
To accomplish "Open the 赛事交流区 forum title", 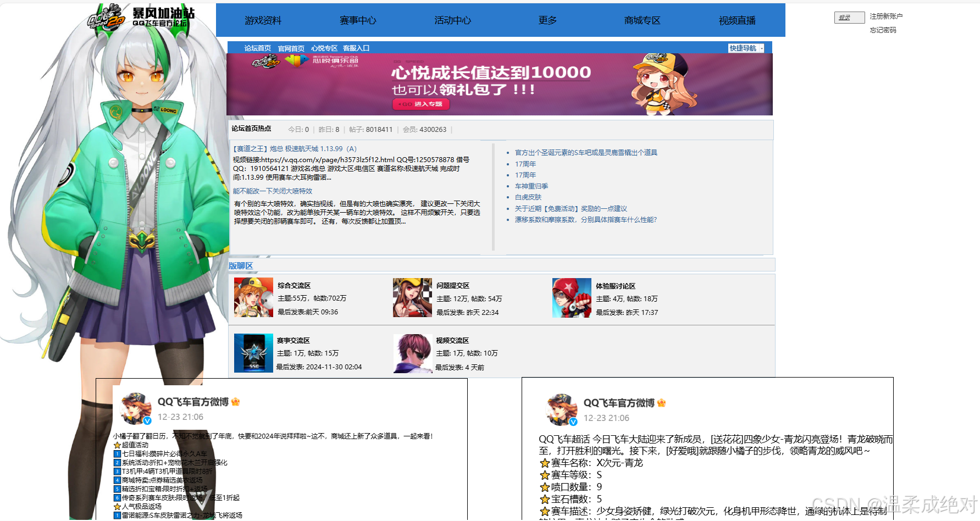I will tap(294, 341).
